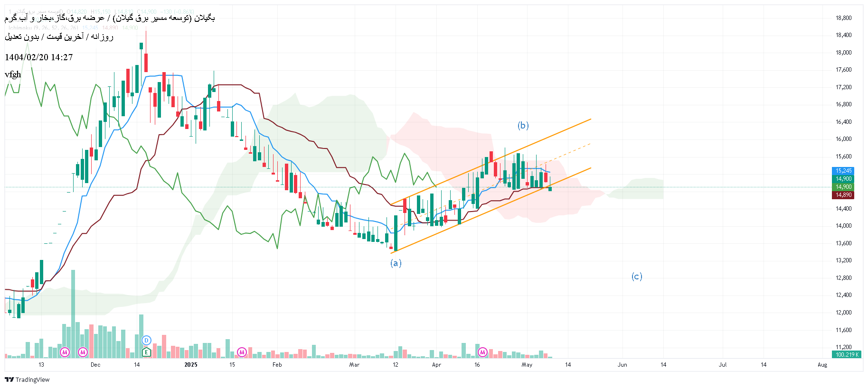Viewport: 868px width, 388px height.
Task: Click the dark red 14,890 price tag
Action: tap(843, 195)
